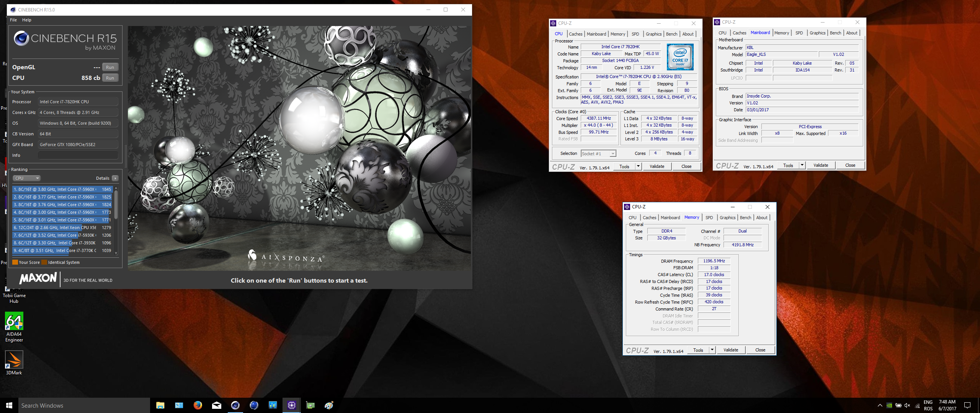Click the Processor field Intel Core i7-7820HK CPU
Image resolution: width=980 pixels, height=413 pixels.
pos(78,102)
